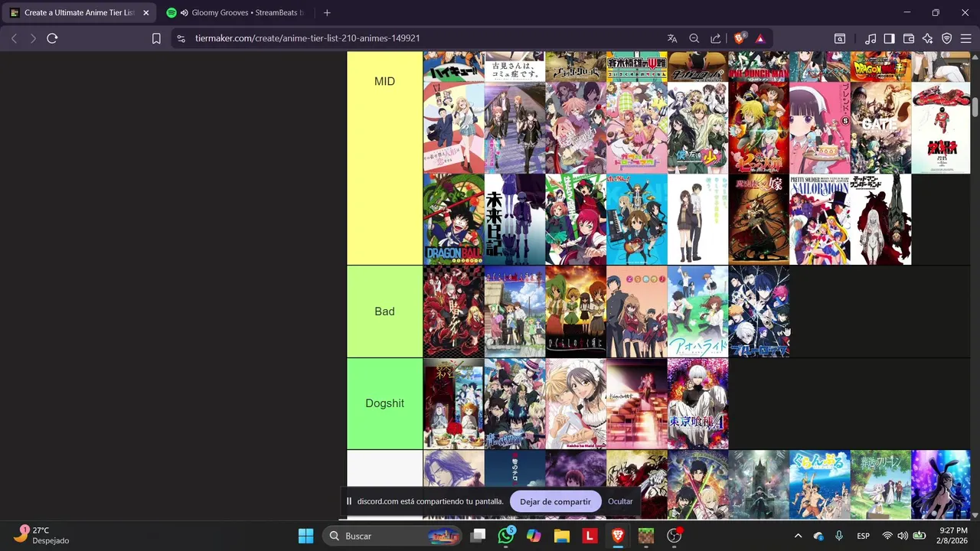This screenshot has width=980, height=551.
Task: Click the Bad tier label
Action: tap(384, 311)
